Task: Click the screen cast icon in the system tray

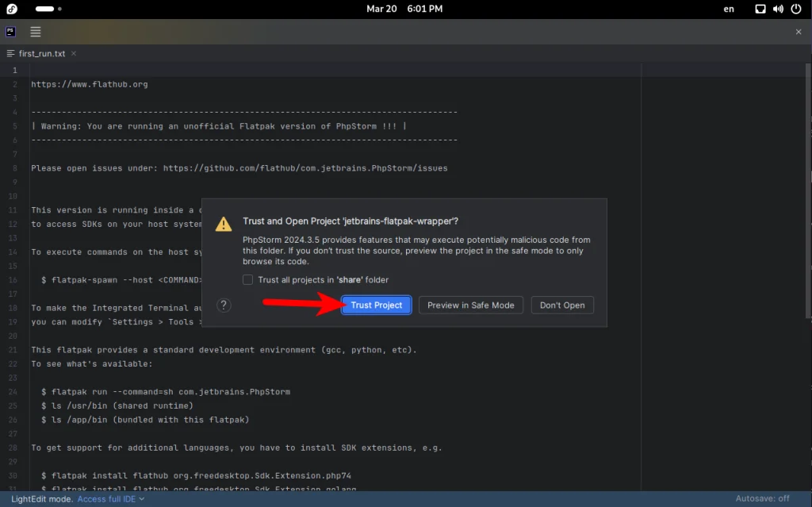Action: [x=760, y=9]
